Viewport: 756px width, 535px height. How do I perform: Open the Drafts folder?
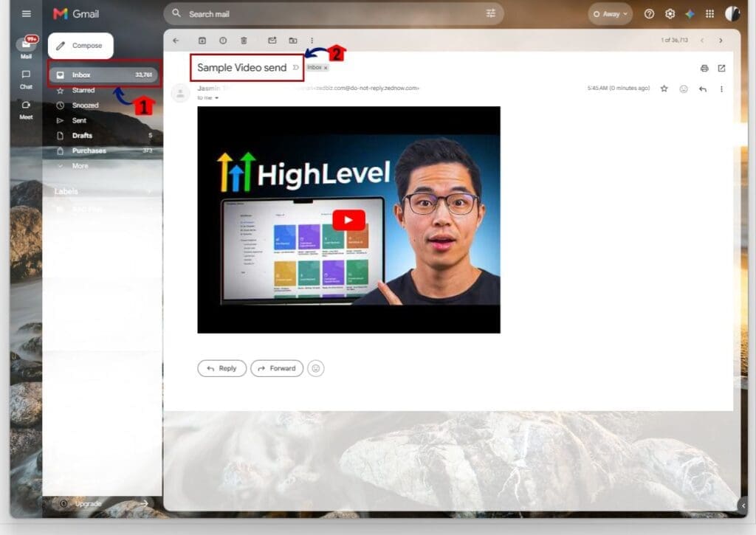click(103, 136)
